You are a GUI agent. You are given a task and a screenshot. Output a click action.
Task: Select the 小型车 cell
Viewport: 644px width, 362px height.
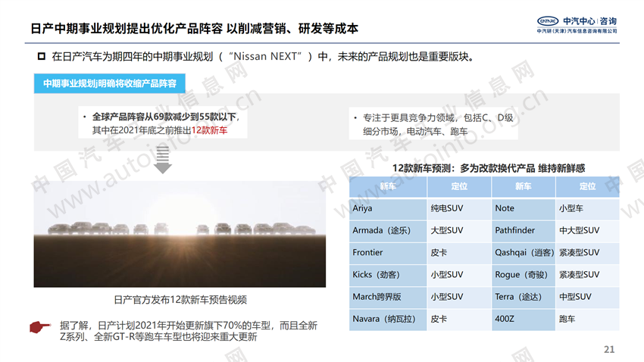click(x=587, y=208)
